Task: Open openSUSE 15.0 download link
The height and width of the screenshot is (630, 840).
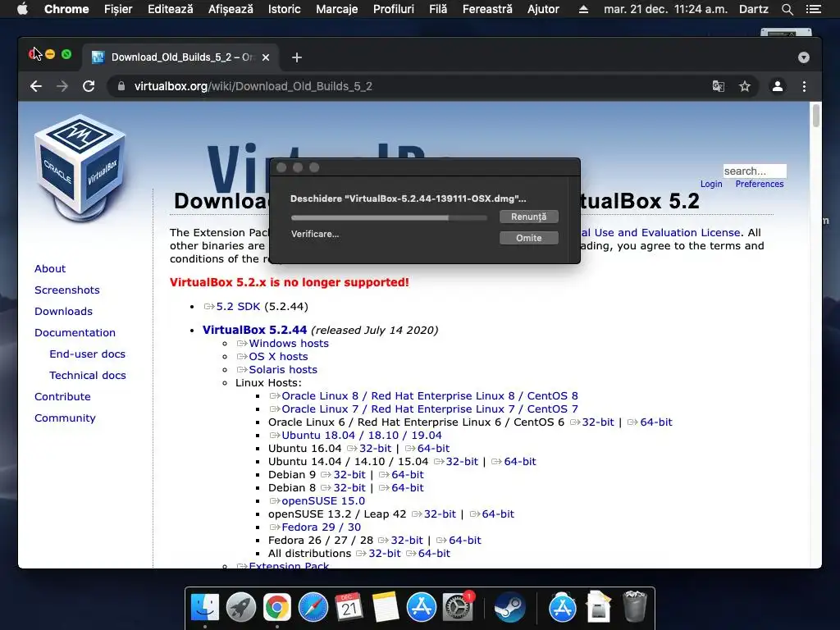Action: tap(323, 501)
